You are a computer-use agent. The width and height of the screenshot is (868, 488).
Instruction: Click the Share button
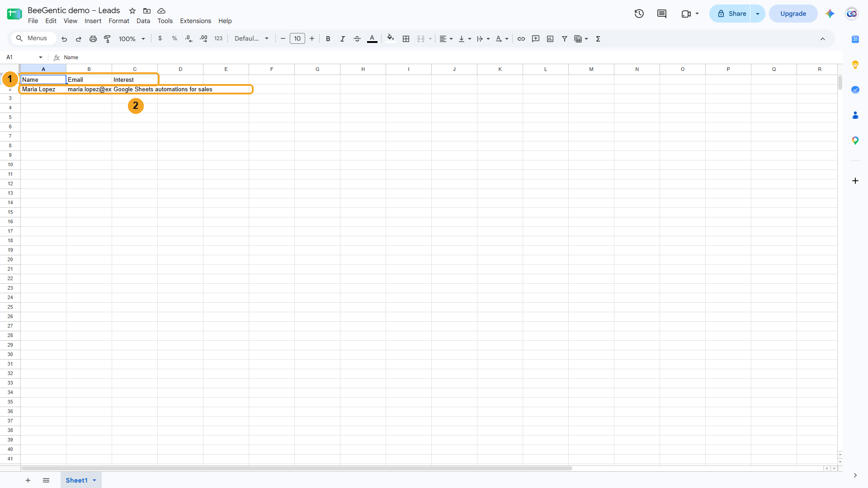pyautogui.click(x=730, y=14)
